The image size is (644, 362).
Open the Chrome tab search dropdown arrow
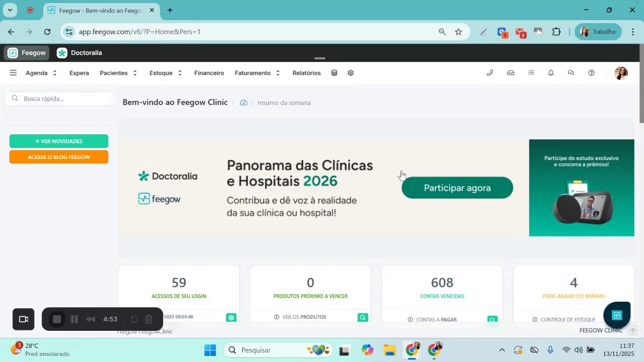click(x=10, y=10)
